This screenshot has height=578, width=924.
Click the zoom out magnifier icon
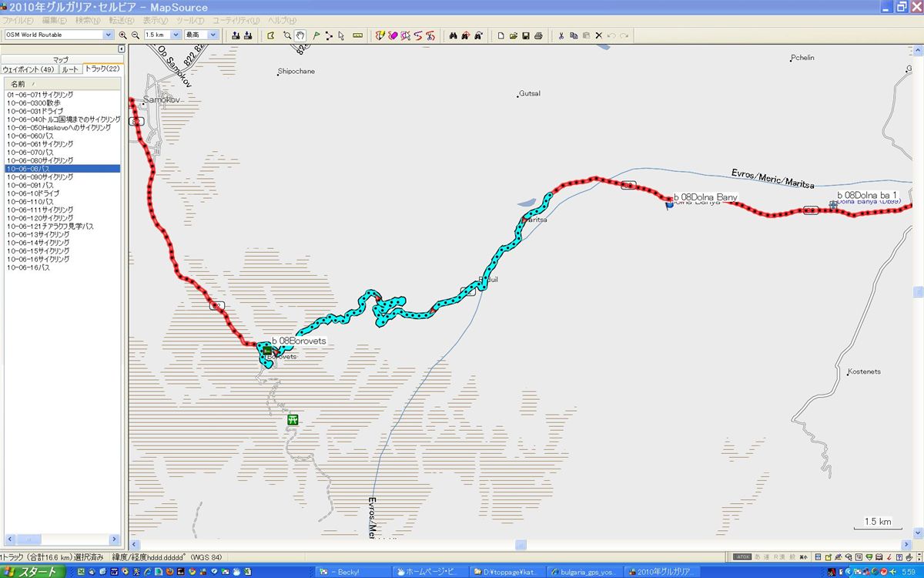tap(135, 35)
